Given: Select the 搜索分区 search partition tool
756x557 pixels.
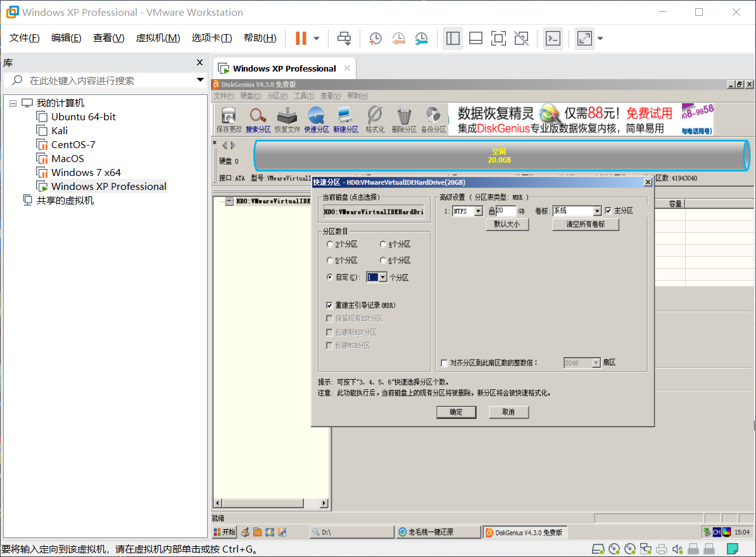Looking at the screenshot, I should point(258,119).
